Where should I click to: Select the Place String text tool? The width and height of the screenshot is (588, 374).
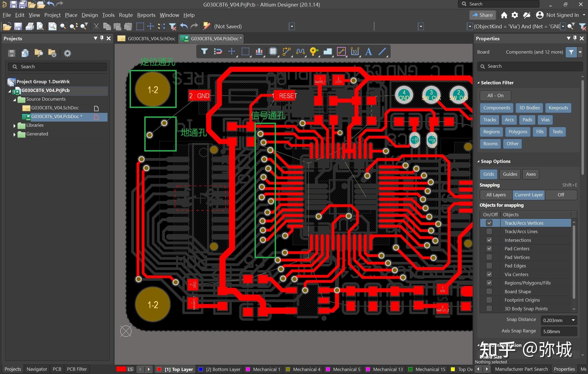pyautogui.click(x=368, y=51)
